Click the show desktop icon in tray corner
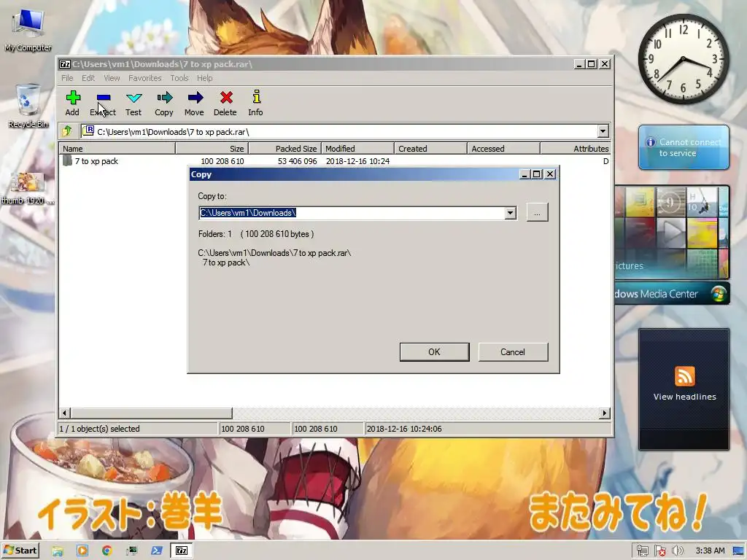747x560 pixels. pyautogui.click(x=739, y=551)
